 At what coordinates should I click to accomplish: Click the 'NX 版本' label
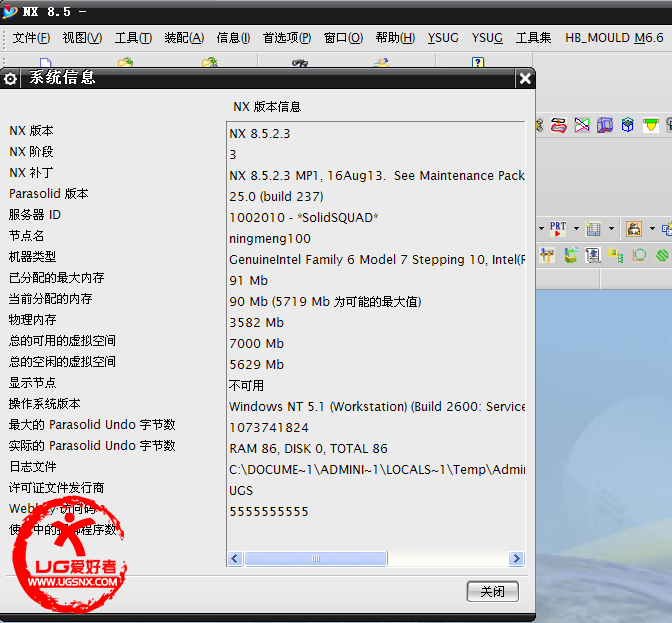31,131
